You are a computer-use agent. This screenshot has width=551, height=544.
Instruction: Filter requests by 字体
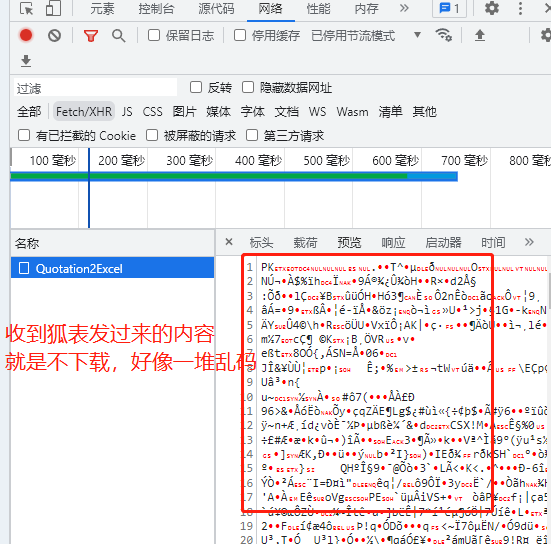click(x=253, y=112)
